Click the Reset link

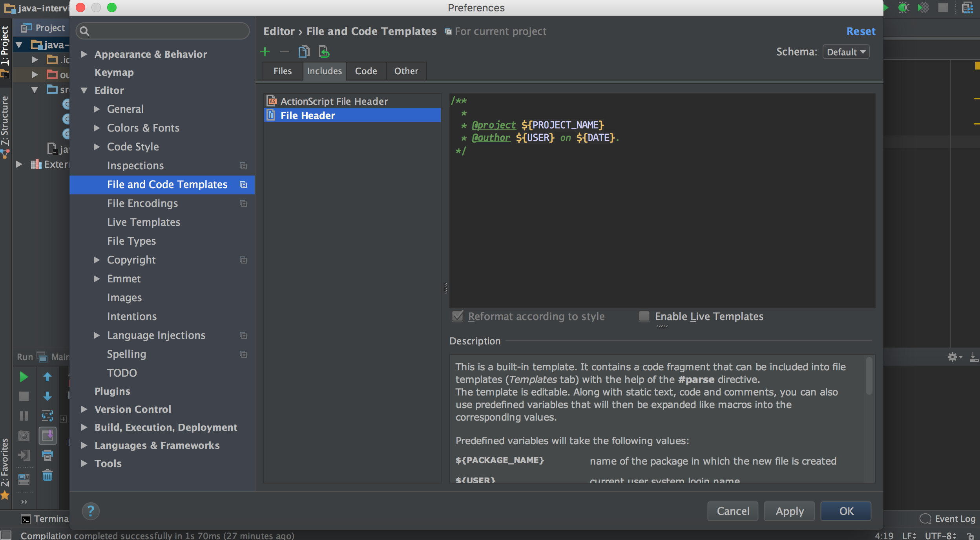(861, 31)
